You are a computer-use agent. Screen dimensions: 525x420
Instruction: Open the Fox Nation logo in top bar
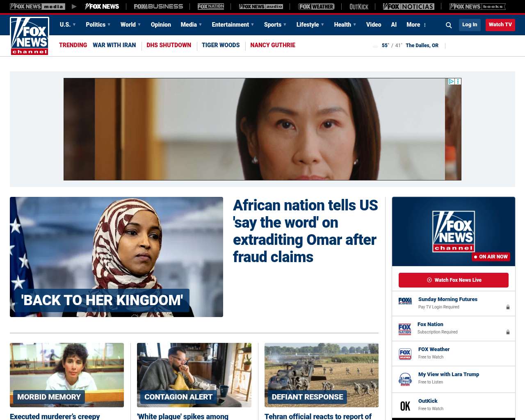(211, 7)
